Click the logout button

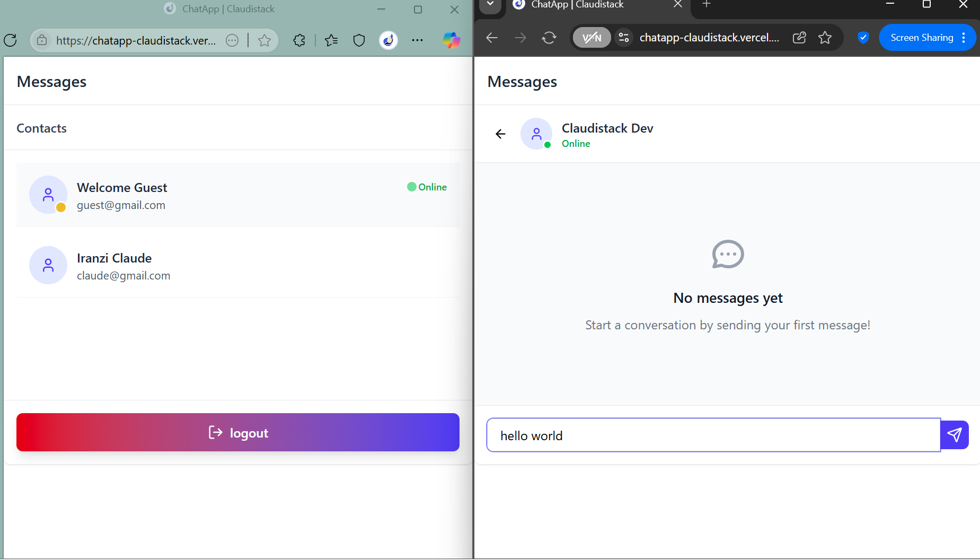238,432
